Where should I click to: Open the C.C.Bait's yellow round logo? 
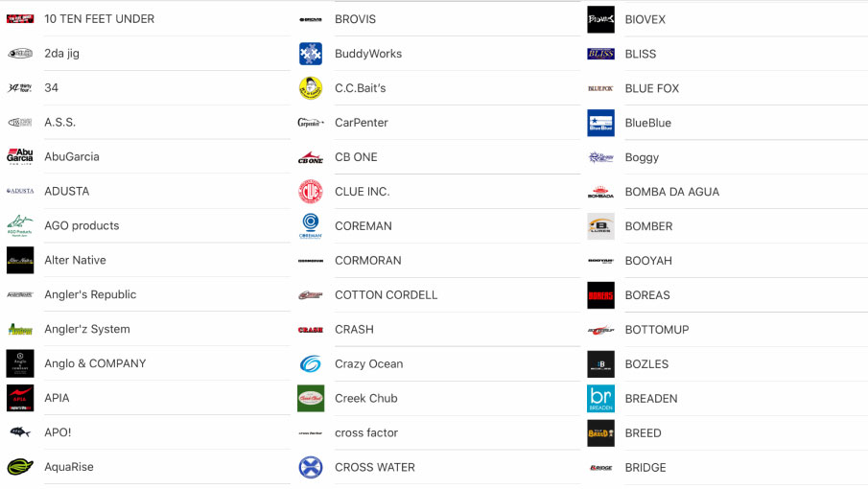[x=311, y=88]
